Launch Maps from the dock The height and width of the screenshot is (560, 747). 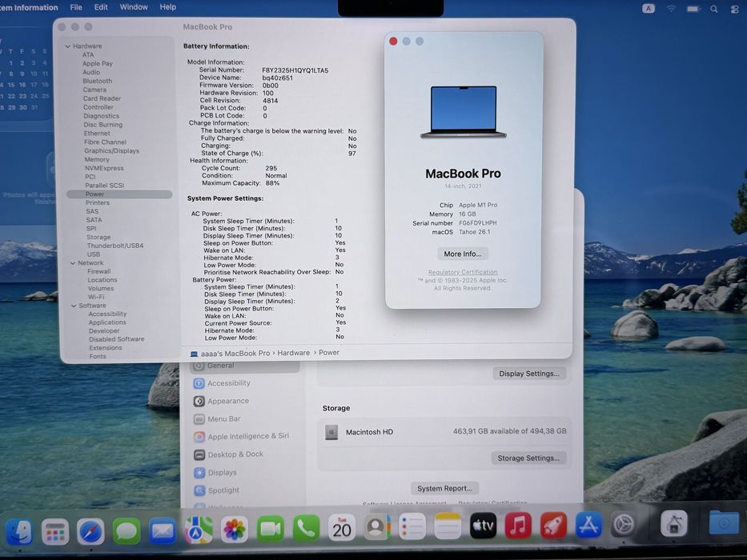click(199, 530)
